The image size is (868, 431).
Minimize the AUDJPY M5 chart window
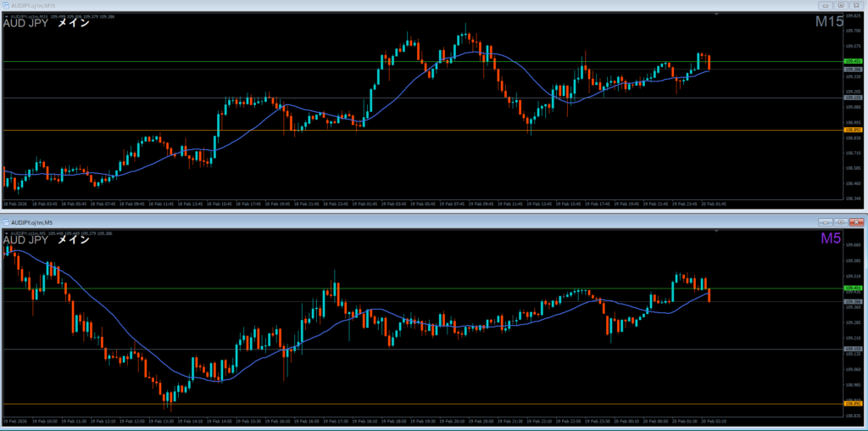[x=826, y=221]
